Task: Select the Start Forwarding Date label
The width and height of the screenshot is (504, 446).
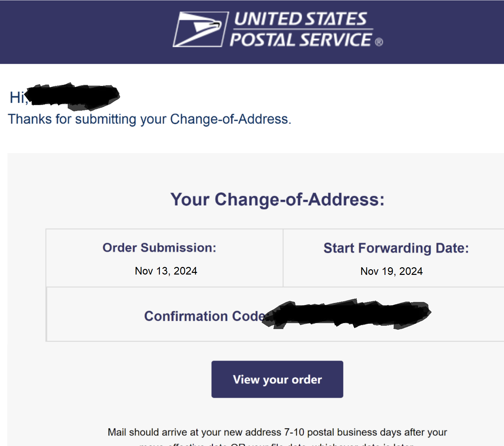Action: 396,248
